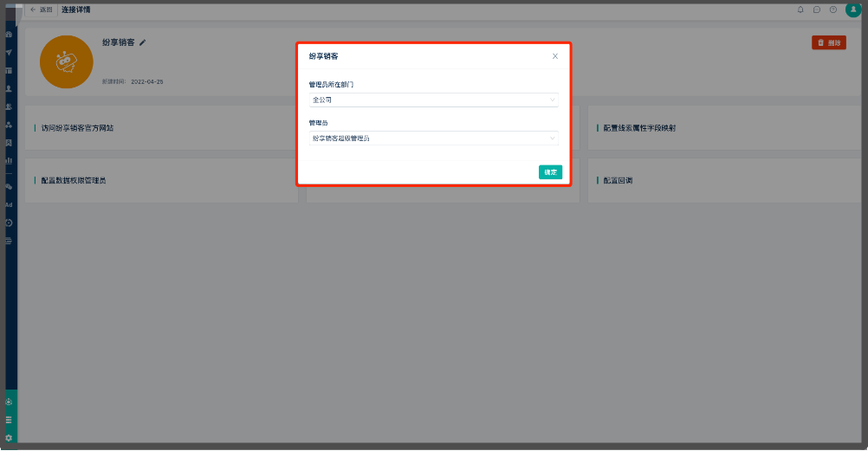
Task: Close the 纷享销客 dialog with the X
Action: 554,56
